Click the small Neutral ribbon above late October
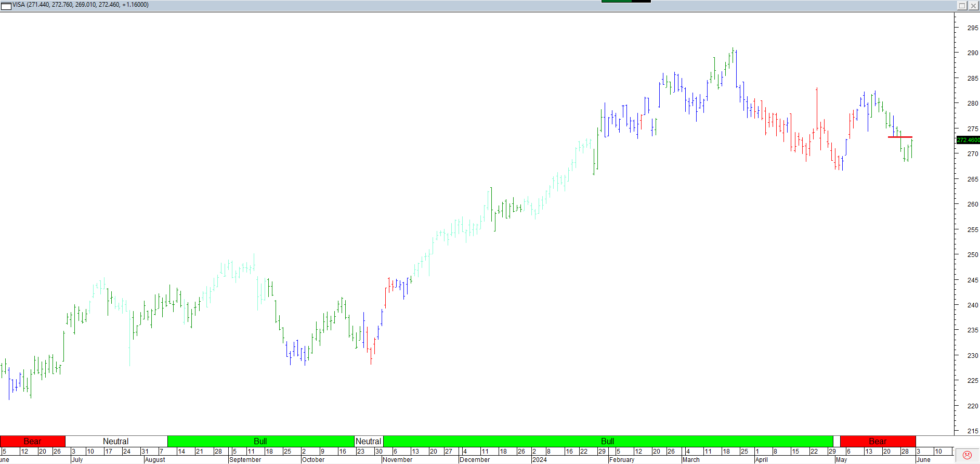980x464 pixels. pyautogui.click(x=368, y=441)
